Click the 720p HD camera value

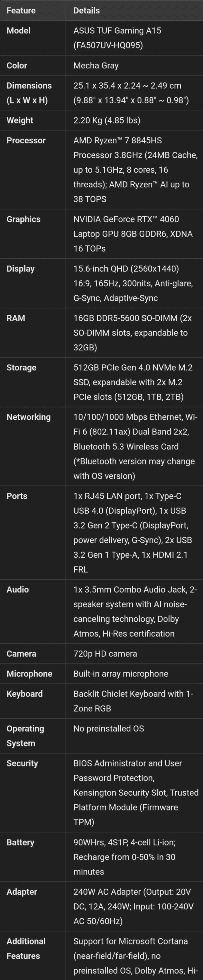(105, 654)
